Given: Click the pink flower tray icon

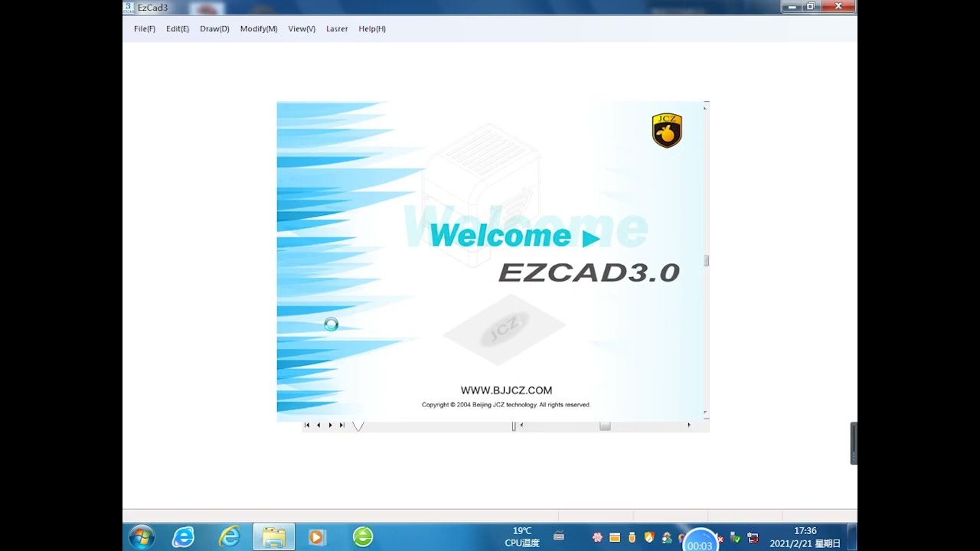Looking at the screenshot, I should pyautogui.click(x=597, y=537).
